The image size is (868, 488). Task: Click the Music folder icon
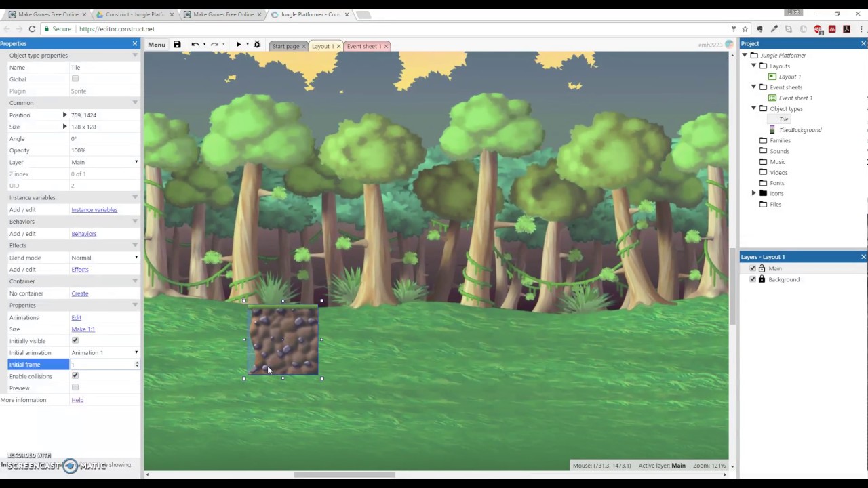pos(763,161)
